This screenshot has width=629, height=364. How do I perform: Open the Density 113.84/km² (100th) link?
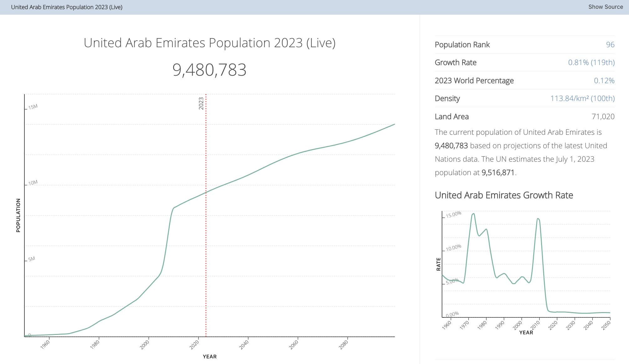pyautogui.click(x=582, y=99)
